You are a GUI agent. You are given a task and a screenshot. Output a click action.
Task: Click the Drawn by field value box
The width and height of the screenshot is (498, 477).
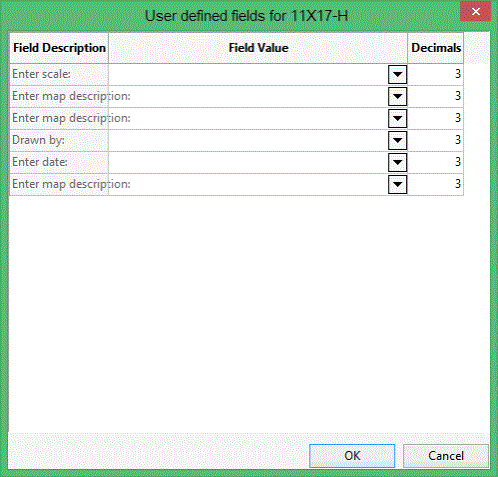[248, 140]
